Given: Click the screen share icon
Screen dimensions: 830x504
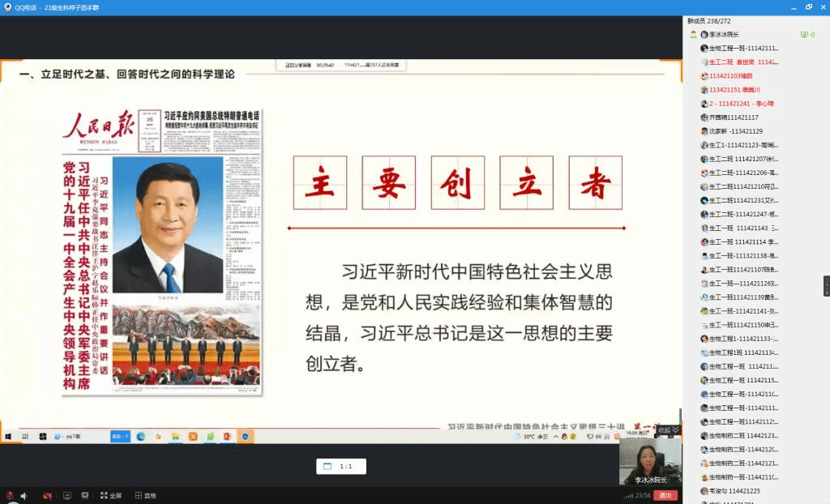Looking at the screenshot, I should click(x=66, y=495).
